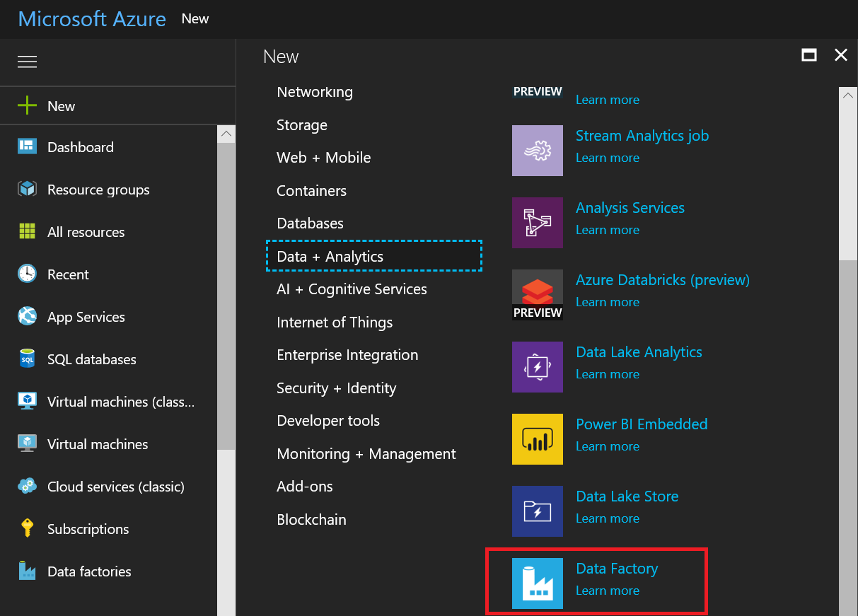Image resolution: width=858 pixels, height=616 pixels.
Task: Click the SQL databases icon
Action: pos(27,359)
